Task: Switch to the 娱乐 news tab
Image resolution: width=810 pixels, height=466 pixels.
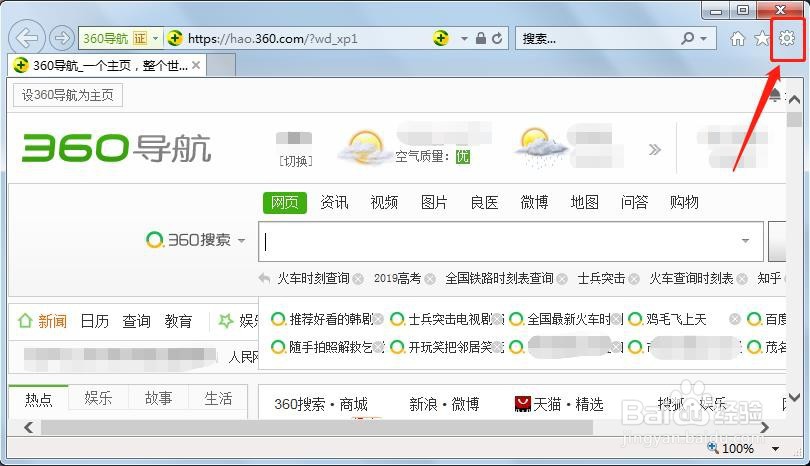Action: coord(98,398)
